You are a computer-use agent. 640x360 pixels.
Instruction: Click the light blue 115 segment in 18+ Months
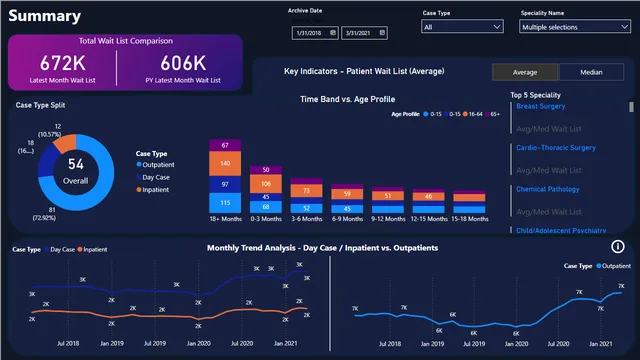point(225,203)
